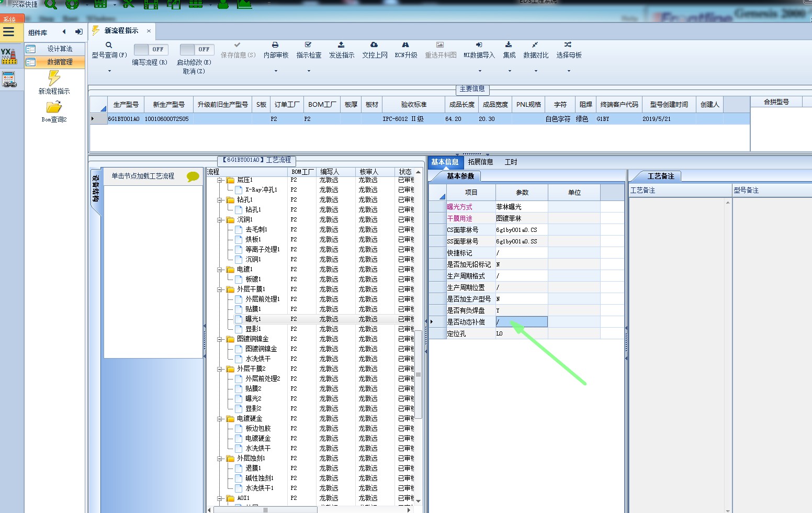Click the 指示检查 check icon

[308, 45]
